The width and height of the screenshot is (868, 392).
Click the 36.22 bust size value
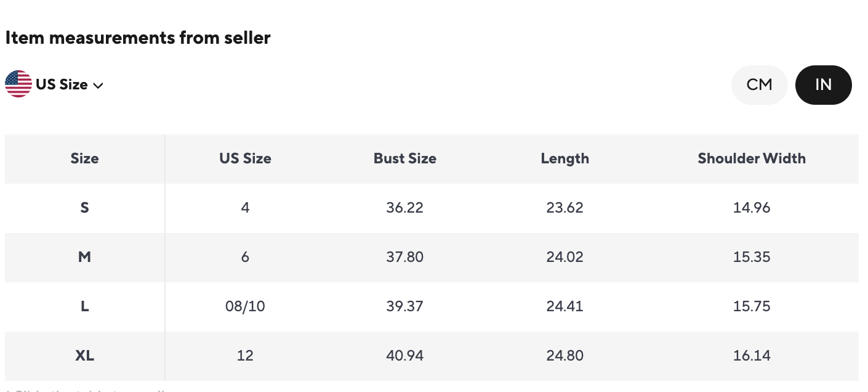pyautogui.click(x=404, y=208)
